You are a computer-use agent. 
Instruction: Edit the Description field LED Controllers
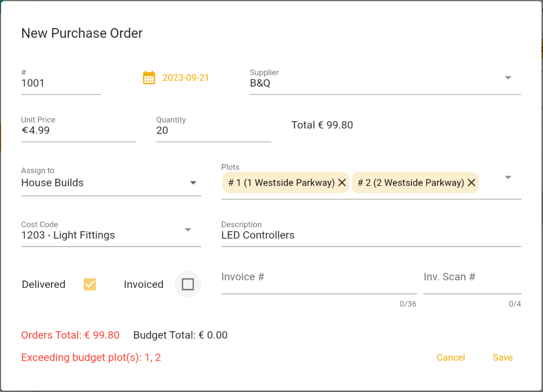point(371,235)
